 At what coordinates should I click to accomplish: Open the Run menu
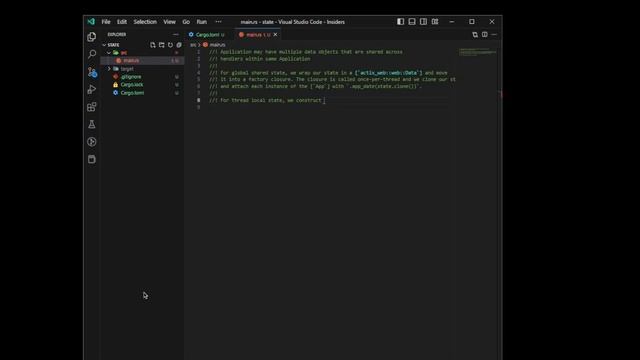coord(202,22)
